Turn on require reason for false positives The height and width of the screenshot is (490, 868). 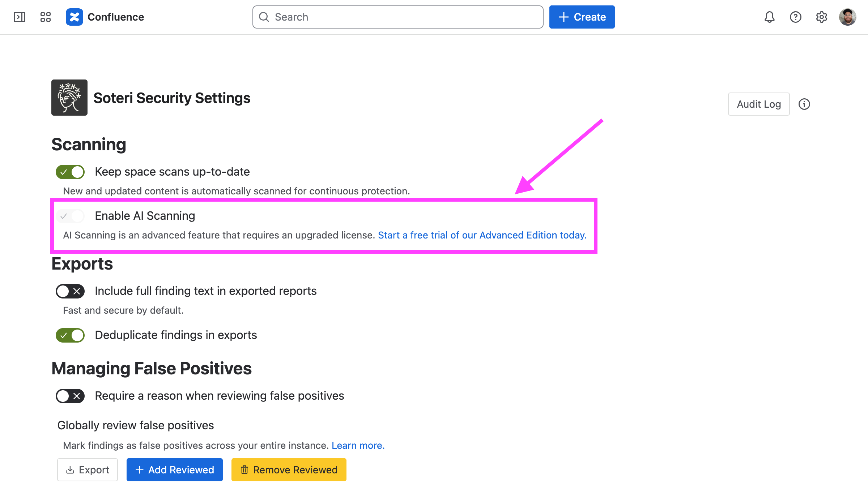tap(70, 396)
